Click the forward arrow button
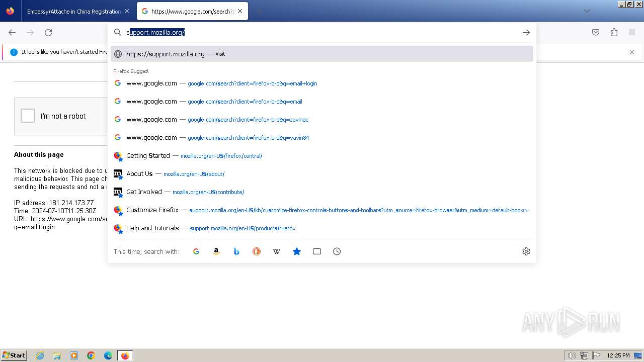The height and width of the screenshot is (362, 644). point(30,33)
